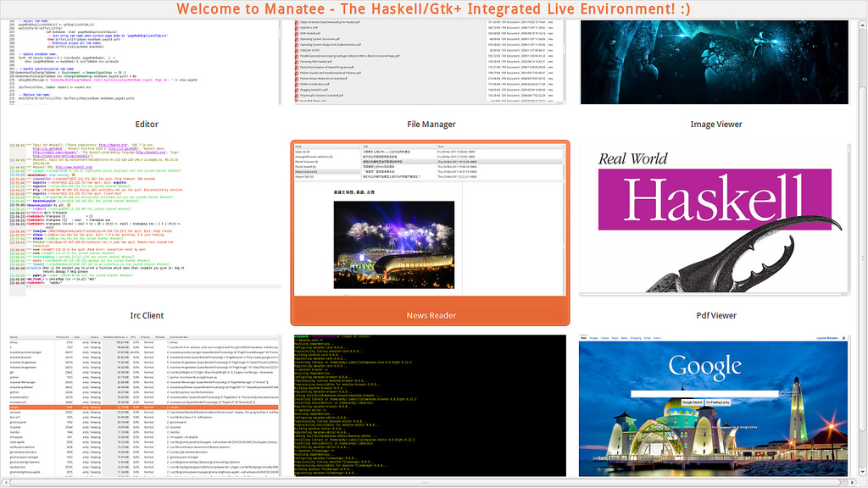
Task: Click the vertical scrollbar down arrow
Action: click(x=862, y=473)
